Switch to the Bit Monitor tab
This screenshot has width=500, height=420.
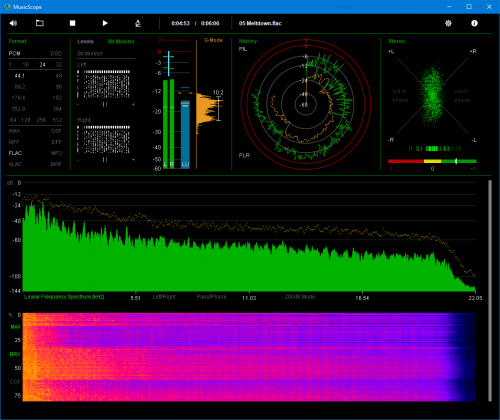(121, 41)
